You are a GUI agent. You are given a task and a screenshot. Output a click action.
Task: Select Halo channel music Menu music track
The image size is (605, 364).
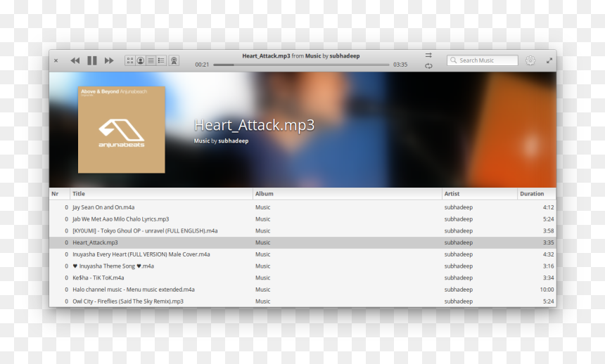click(x=303, y=290)
